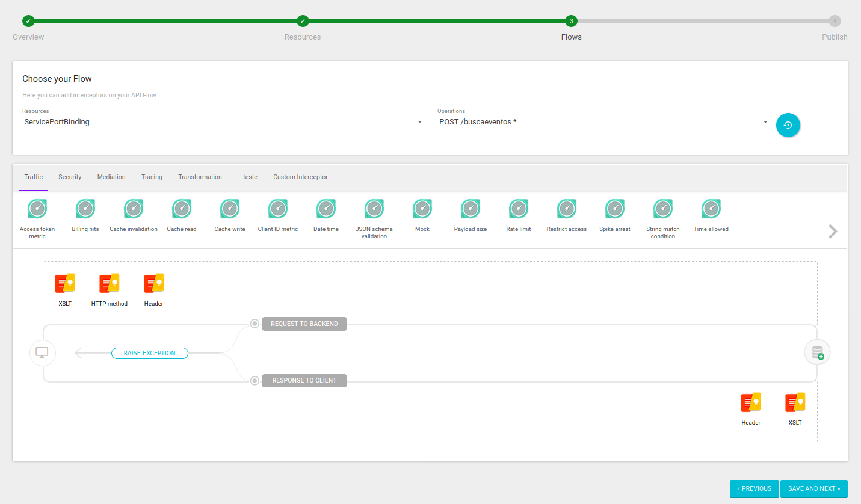Click the backend database icon

817,352
